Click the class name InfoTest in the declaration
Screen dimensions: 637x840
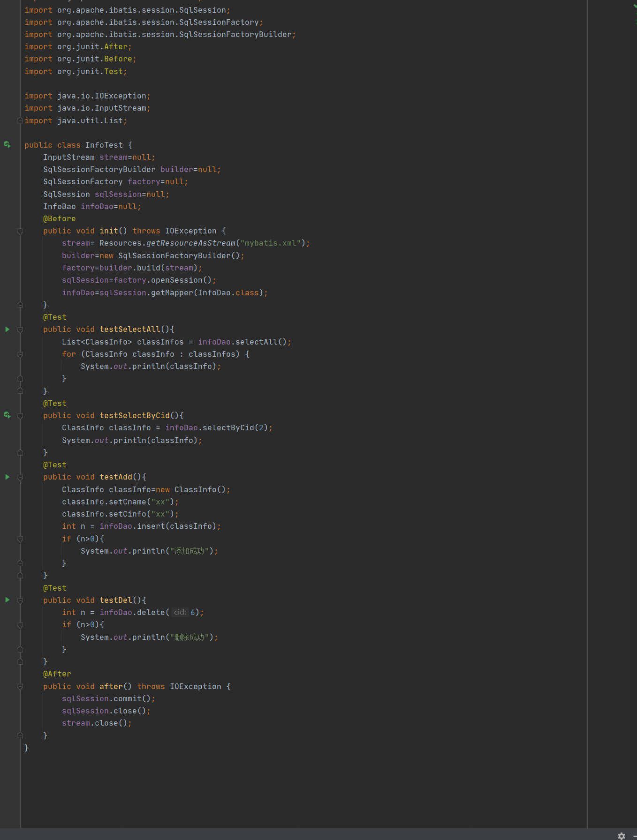[x=104, y=145]
